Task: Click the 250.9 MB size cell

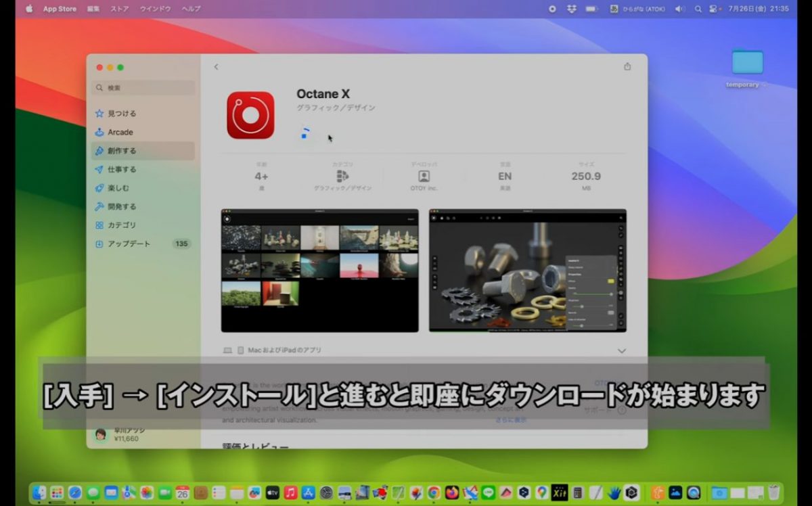Action: 586,176
